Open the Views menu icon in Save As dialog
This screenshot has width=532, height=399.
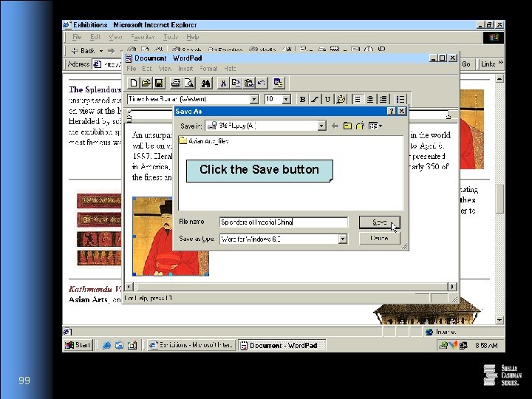point(375,126)
